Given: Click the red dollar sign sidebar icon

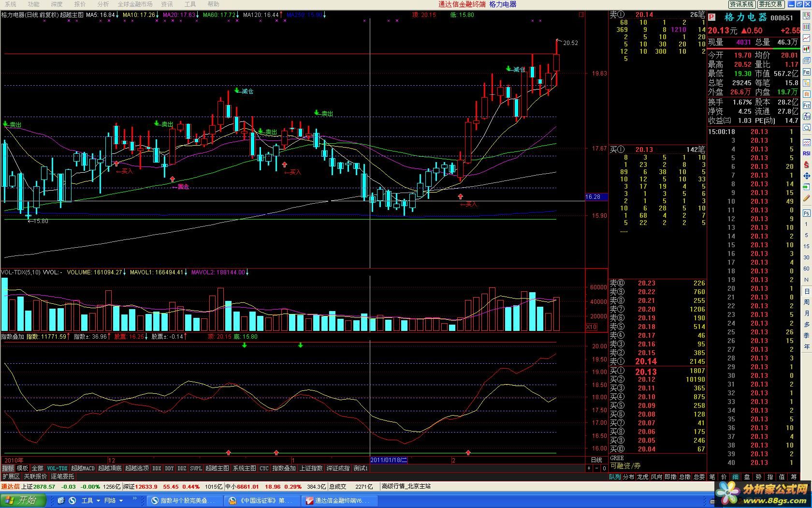Looking at the screenshot, I should pyautogui.click(x=806, y=164).
